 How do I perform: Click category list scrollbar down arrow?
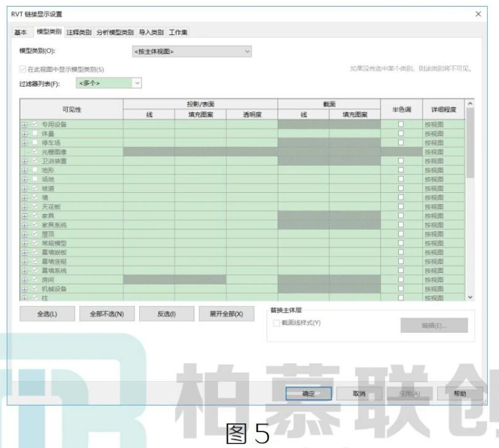coord(470,297)
